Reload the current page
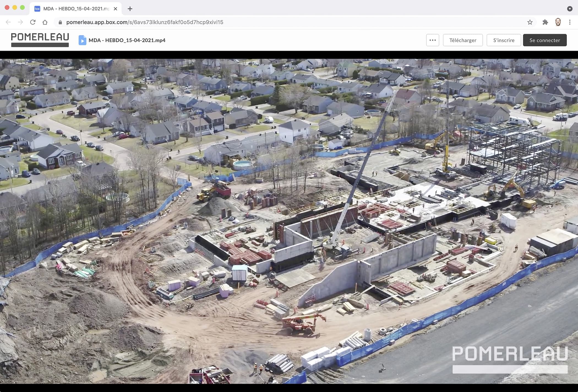Screen dimensions: 578x392 click(33, 22)
